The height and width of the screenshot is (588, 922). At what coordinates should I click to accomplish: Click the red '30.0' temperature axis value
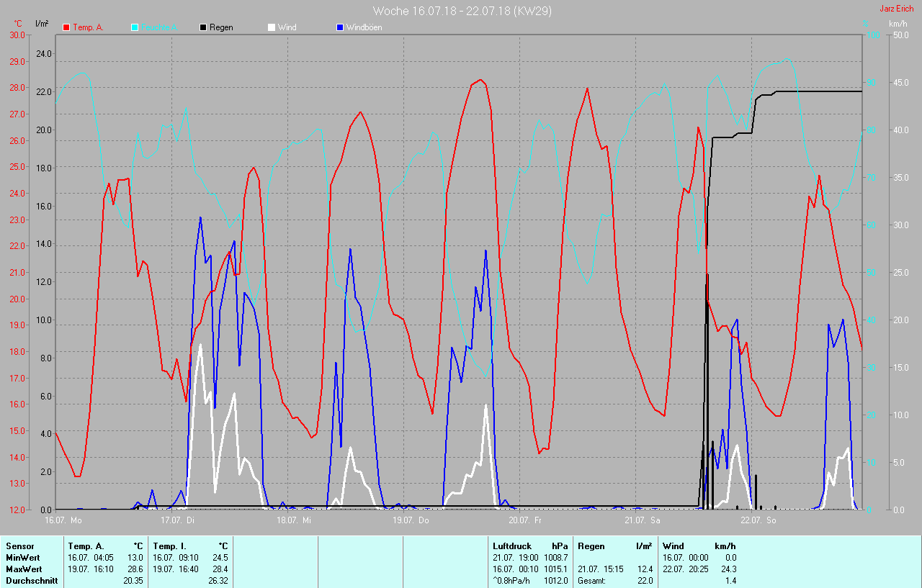coord(17,35)
